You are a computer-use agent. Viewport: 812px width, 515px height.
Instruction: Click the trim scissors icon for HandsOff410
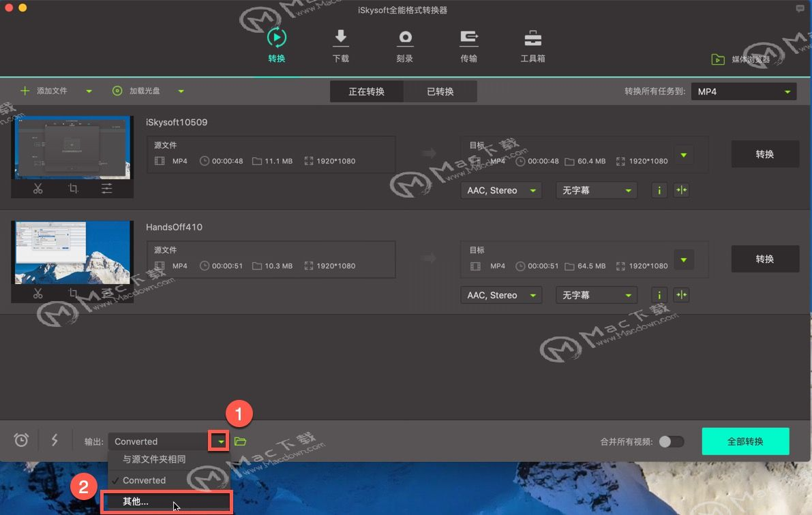point(37,294)
